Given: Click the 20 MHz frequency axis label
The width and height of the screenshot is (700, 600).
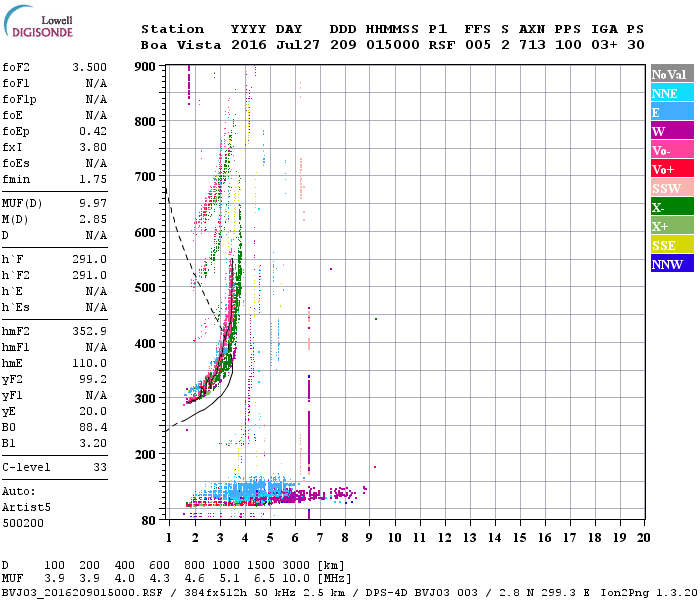Looking at the screenshot, I should (643, 538).
